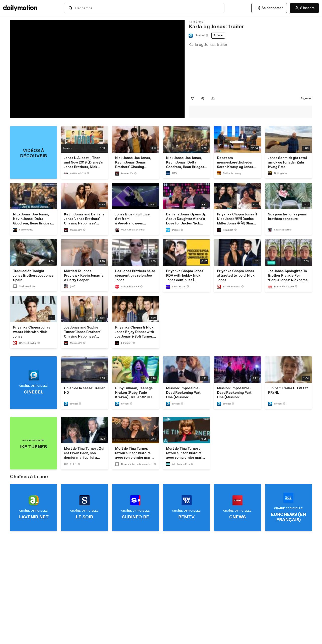
Task: Click the Dailymotion logo
Action: tap(20, 8)
